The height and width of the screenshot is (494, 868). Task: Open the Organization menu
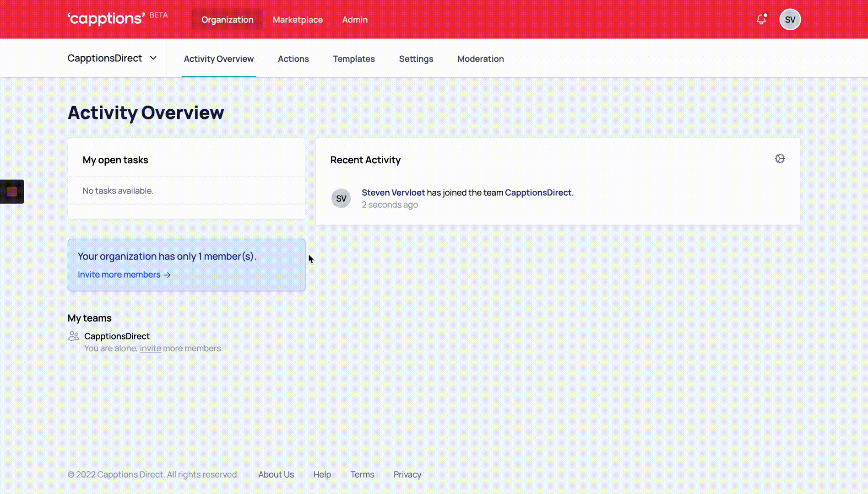[x=227, y=19]
